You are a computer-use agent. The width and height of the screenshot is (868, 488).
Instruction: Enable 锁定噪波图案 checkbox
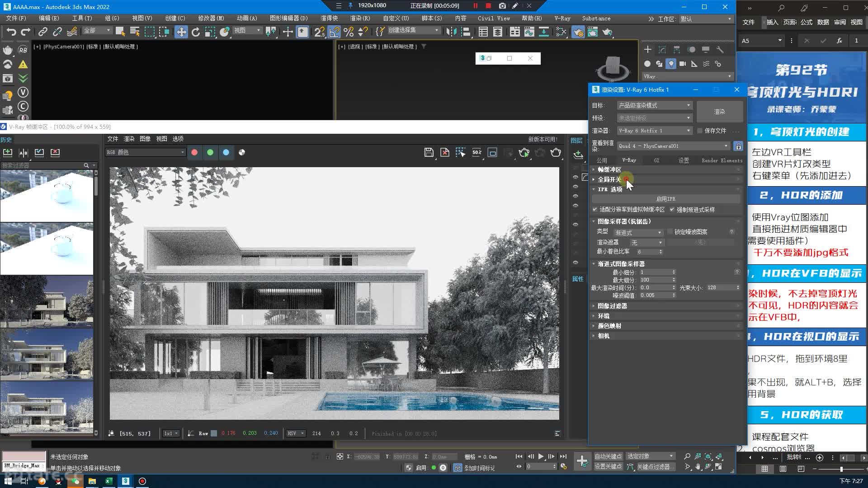point(670,231)
